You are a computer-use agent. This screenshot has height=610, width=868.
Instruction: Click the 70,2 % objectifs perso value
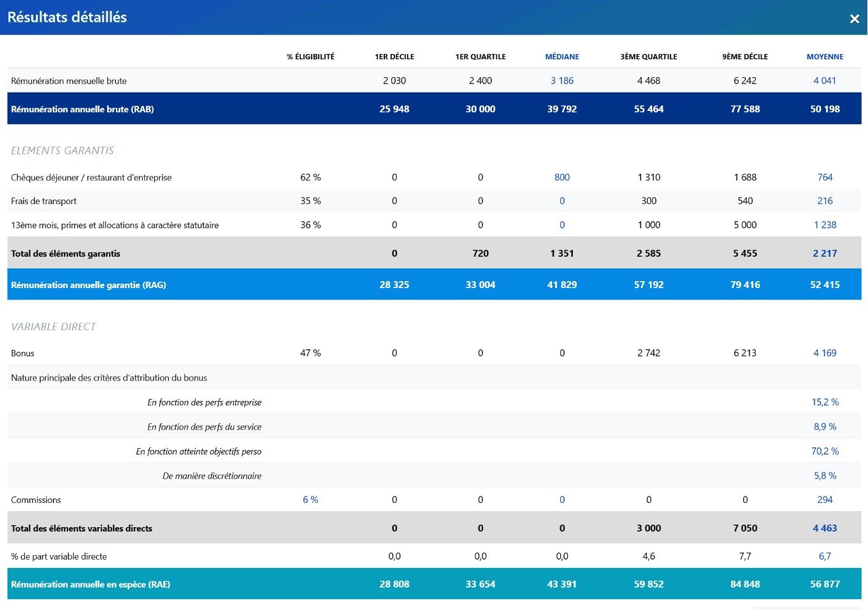point(825,451)
